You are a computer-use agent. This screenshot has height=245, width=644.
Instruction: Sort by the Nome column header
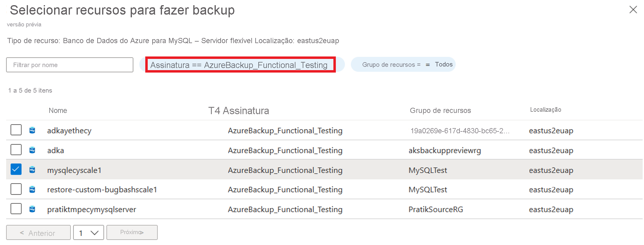coord(58,111)
